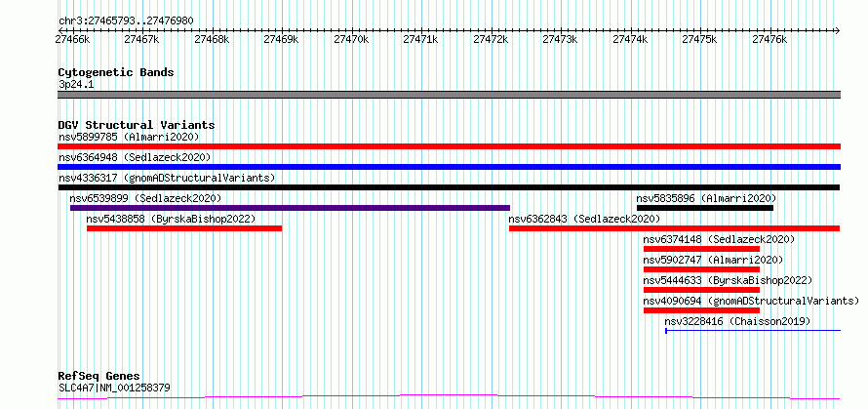The image size is (868, 409).
Task: Open the nsv4336317 (gnomADStructuralVariants) label
Action: coord(167,178)
